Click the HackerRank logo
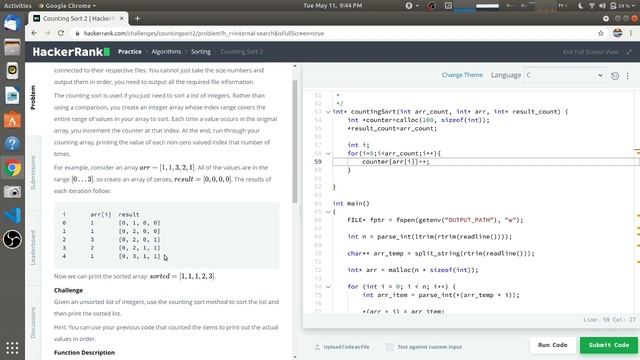 [71, 52]
